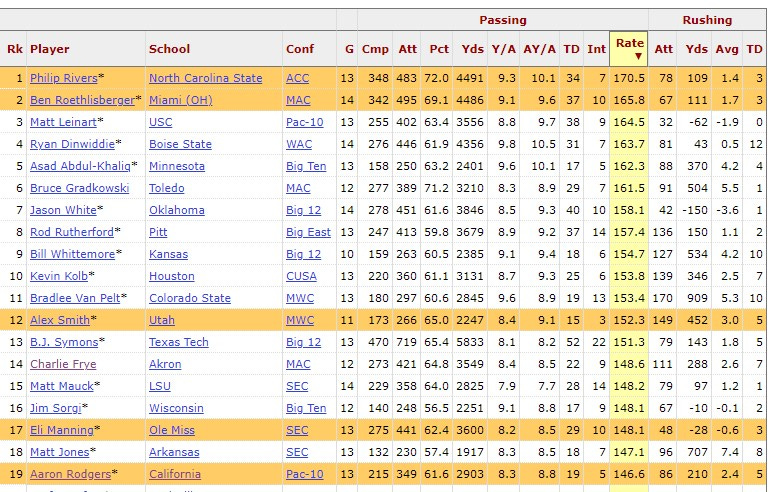The width and height of the screenshot is (776, 492).
Task: Click Big 12 link in Oklahoma row
Action: pos(303,210)
